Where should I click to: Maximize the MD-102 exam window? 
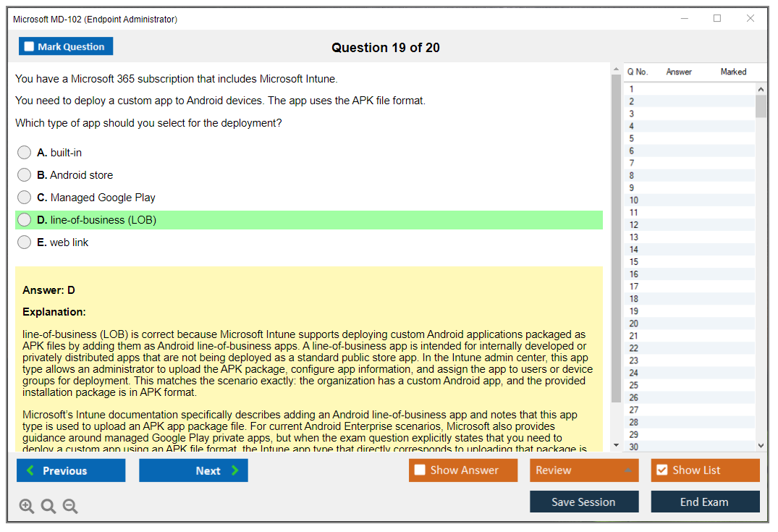[717, 18]
